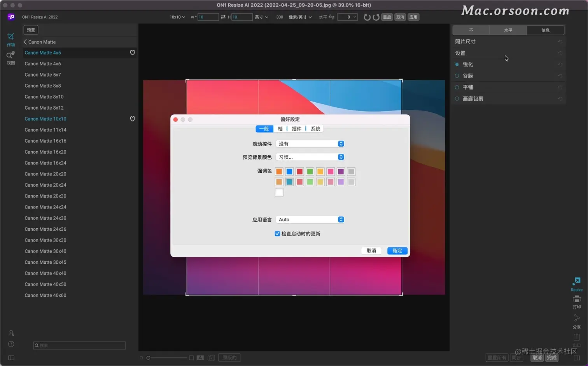Reset the 照片尺寸 panel
Screen dimensions: 588x366
(x=560, y=42)
